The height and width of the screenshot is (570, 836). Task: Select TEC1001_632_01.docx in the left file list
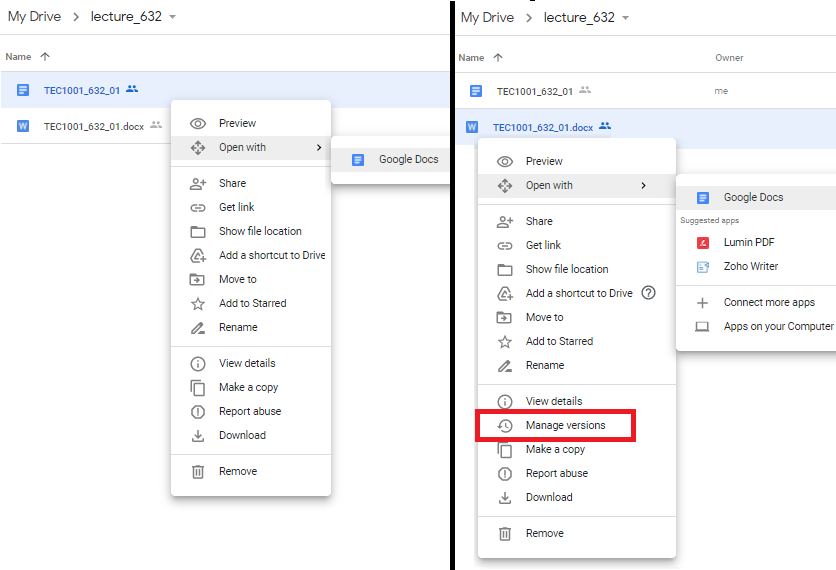point(93,126)
